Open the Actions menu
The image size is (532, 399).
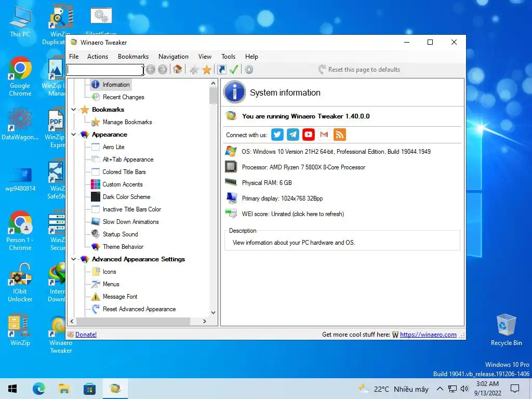point(98,57)
